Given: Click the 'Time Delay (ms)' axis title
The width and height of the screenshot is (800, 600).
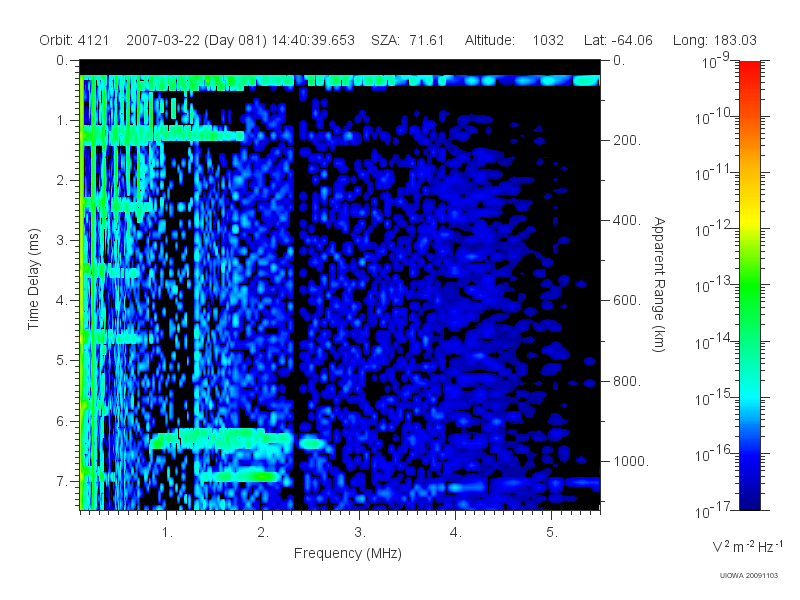Looking at the screenshot, I should pyautogui.click(x=33, y=279).
